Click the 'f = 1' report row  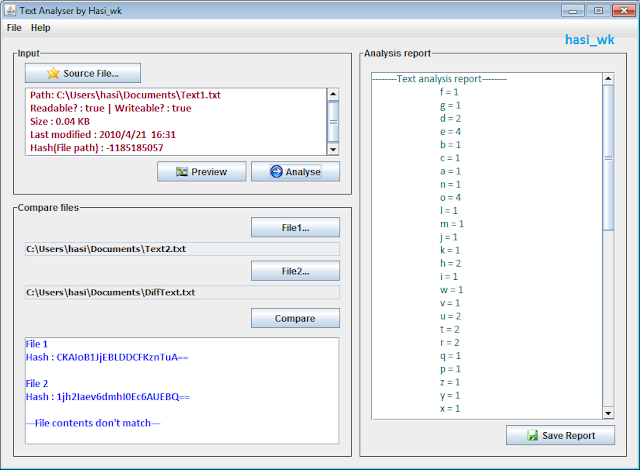[449, 92]
